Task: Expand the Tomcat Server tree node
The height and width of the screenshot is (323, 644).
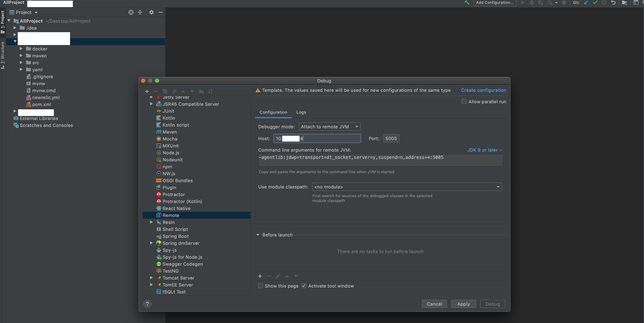Action: (x=151, y=278)
